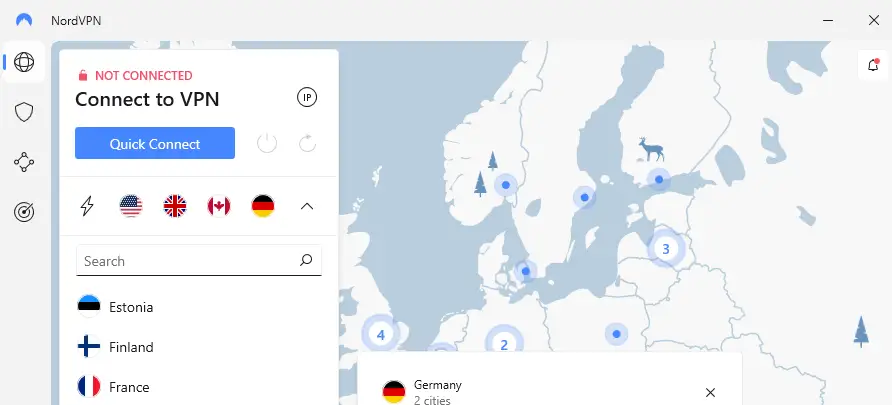Viewport: 892px width, 405px height.
Task: Select France in the country list
Action: pyautogui.click(x=199, y=387)
